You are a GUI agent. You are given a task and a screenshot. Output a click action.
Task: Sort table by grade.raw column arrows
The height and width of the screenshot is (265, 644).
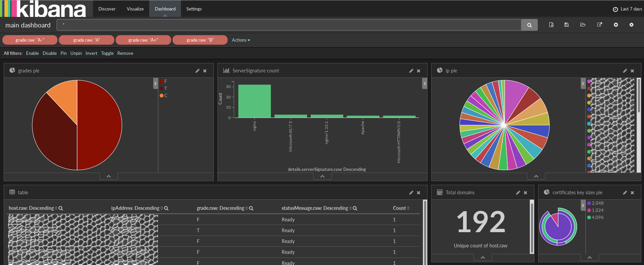click(247, 208)
